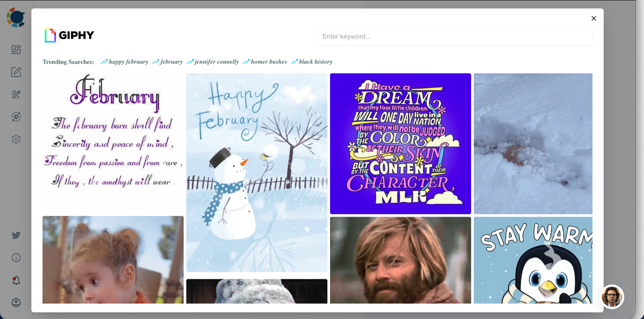
Task: Click the dashboard grid icon in sidebar
Action: [16, 50]
